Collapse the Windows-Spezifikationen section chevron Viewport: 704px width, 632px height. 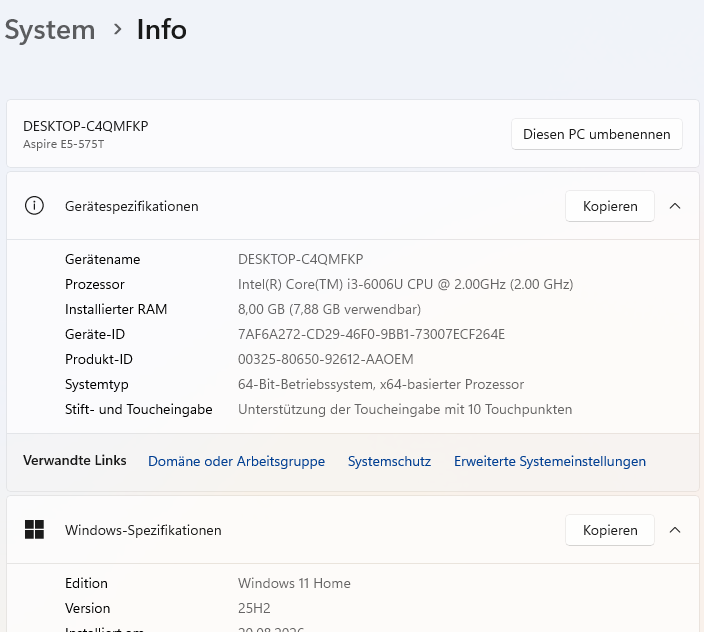pyautogui.click(x=675, y=530)
